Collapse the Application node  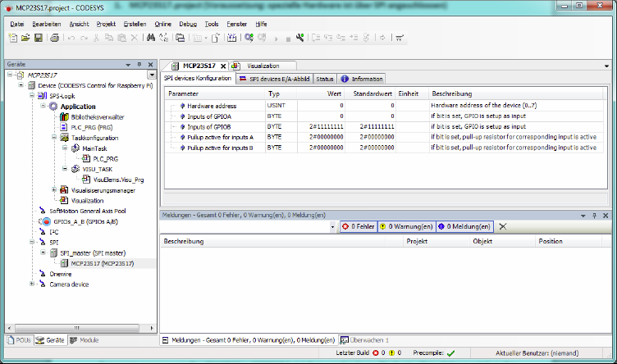pos(43,106)
